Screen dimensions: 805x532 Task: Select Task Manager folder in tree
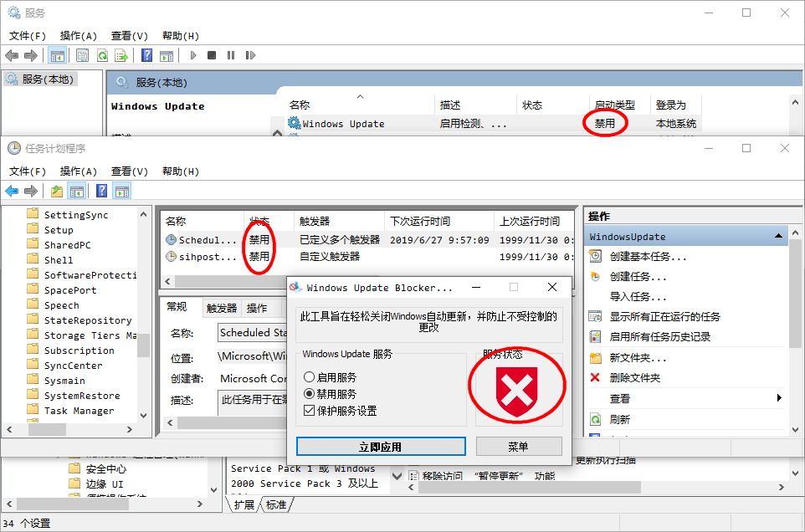click(79, 411)
